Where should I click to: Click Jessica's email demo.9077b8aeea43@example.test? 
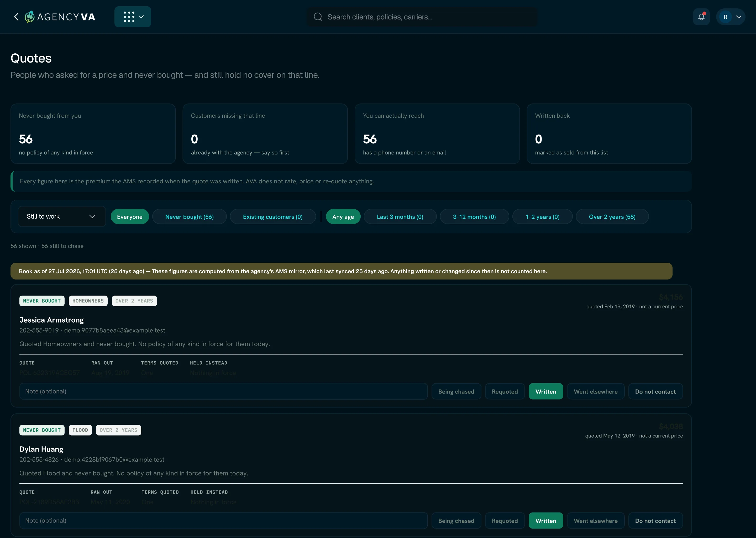tap(114, 330)
